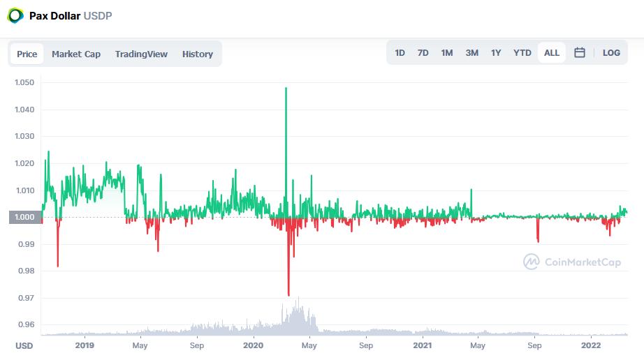Click the 1.050 y-axis label
Screen dimensions: 644x353
pos(24,82)
